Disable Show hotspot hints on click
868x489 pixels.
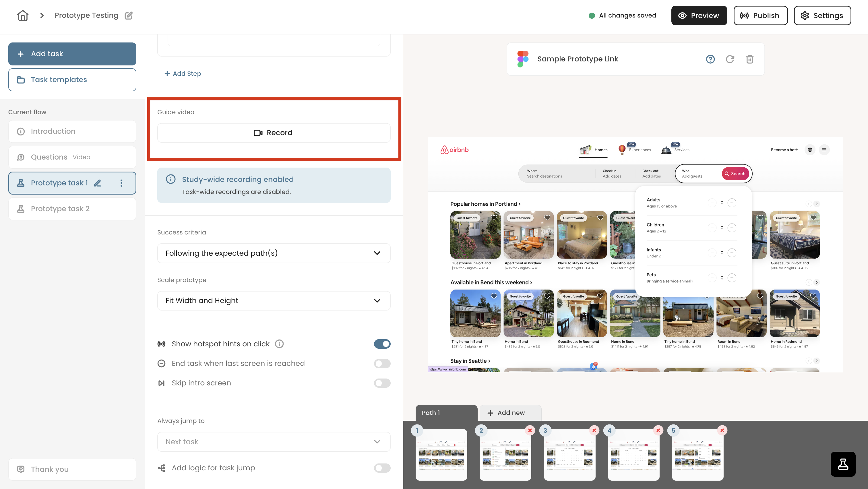click(x=382, y=344)
